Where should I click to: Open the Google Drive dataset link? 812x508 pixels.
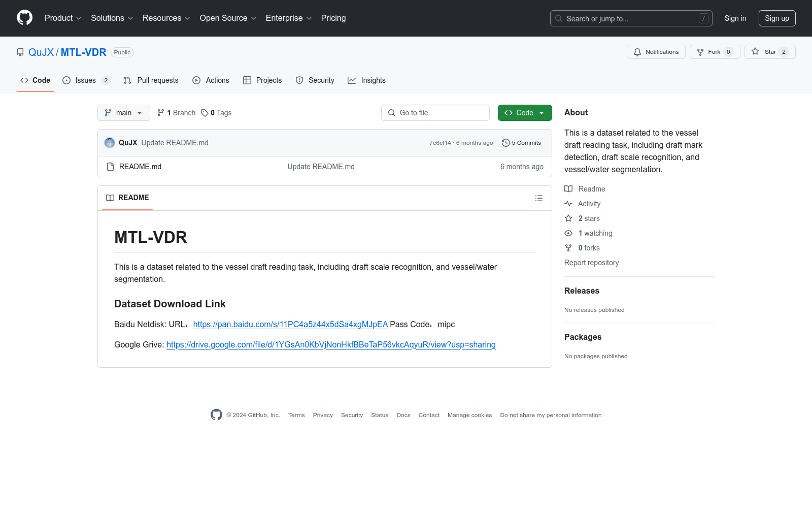pos(331,345)
